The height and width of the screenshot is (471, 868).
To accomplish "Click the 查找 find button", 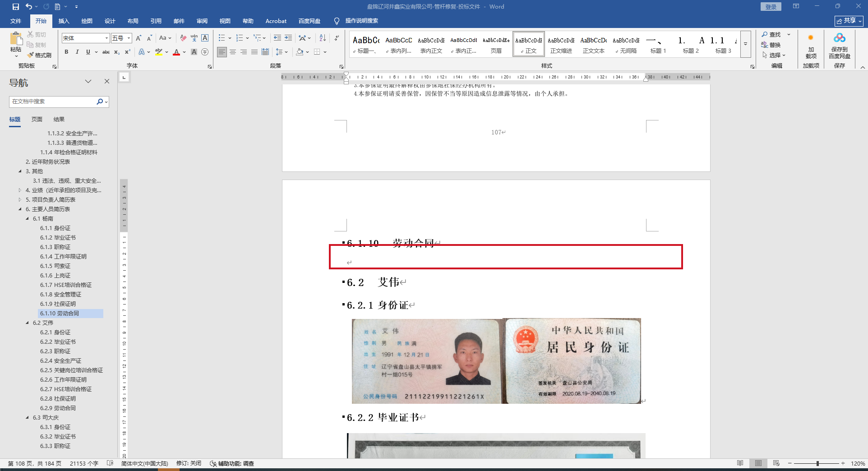I will pos(771,34).
